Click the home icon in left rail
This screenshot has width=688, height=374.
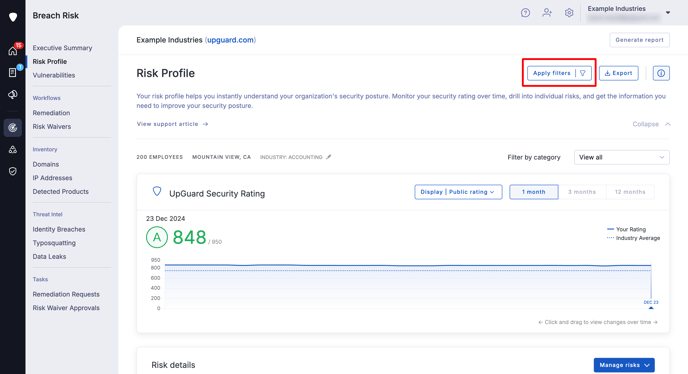click(13, 51)
